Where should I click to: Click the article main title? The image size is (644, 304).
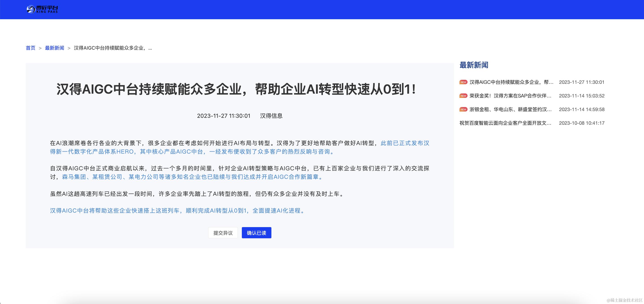pos(236,89)
